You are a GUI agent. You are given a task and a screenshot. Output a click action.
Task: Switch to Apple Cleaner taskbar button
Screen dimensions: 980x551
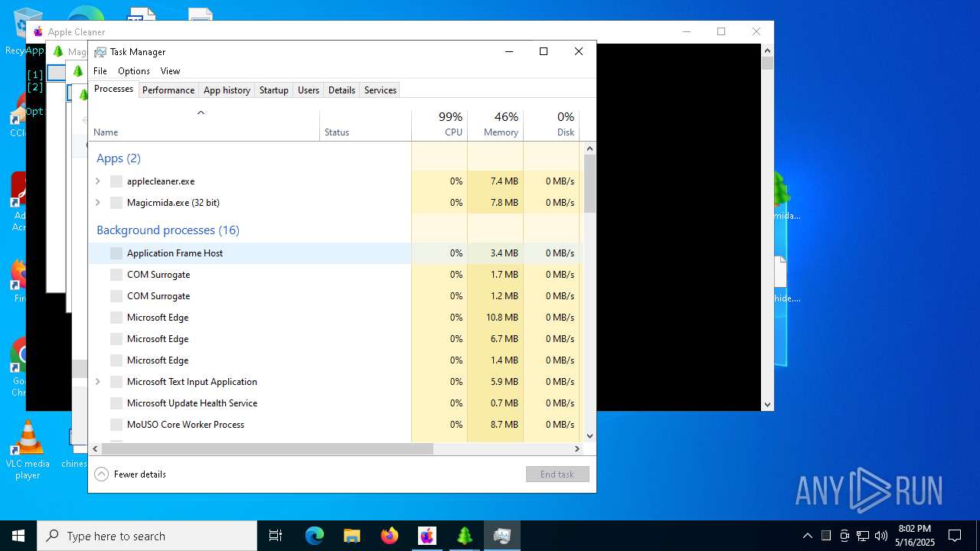[426, 536]
